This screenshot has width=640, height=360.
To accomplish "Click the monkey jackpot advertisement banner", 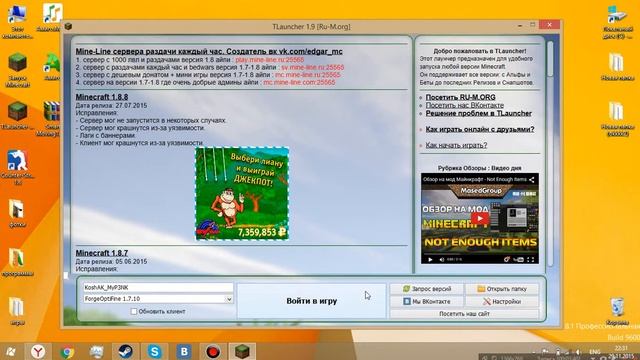I will (242, 193).
